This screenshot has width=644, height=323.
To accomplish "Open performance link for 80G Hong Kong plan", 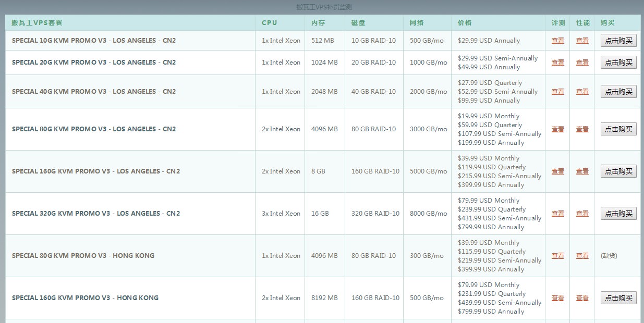I will click(x=582, y=256).
